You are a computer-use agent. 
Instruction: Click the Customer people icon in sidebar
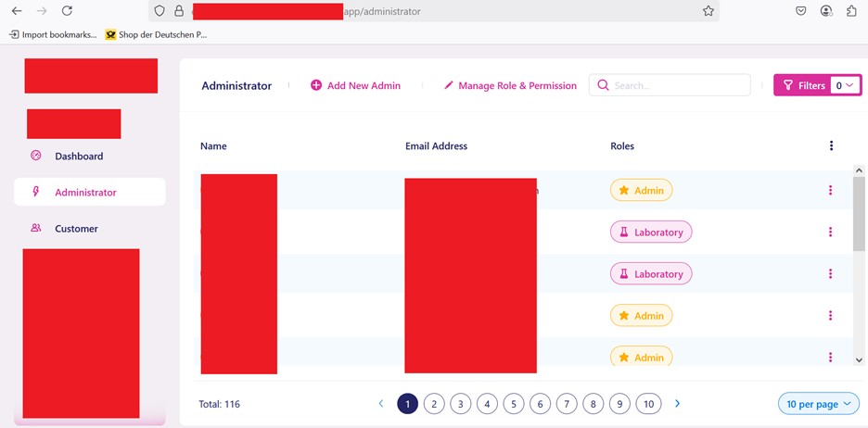36,228
